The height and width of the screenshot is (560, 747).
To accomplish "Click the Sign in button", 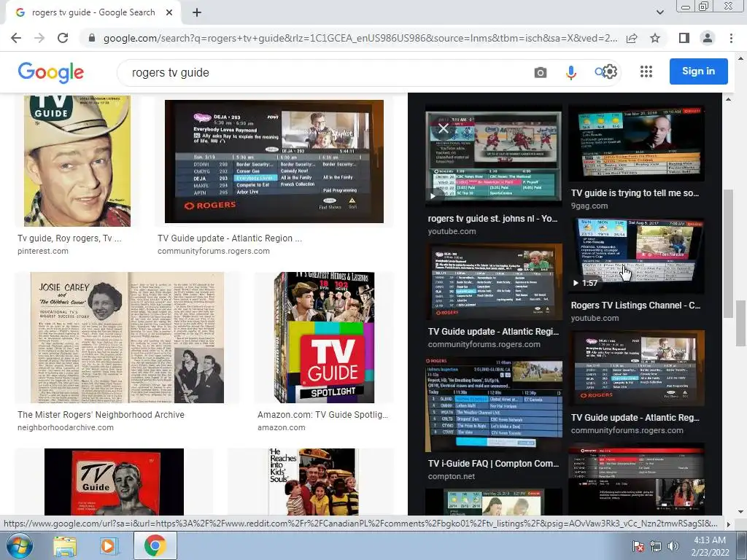I will [x=698, y=71].
